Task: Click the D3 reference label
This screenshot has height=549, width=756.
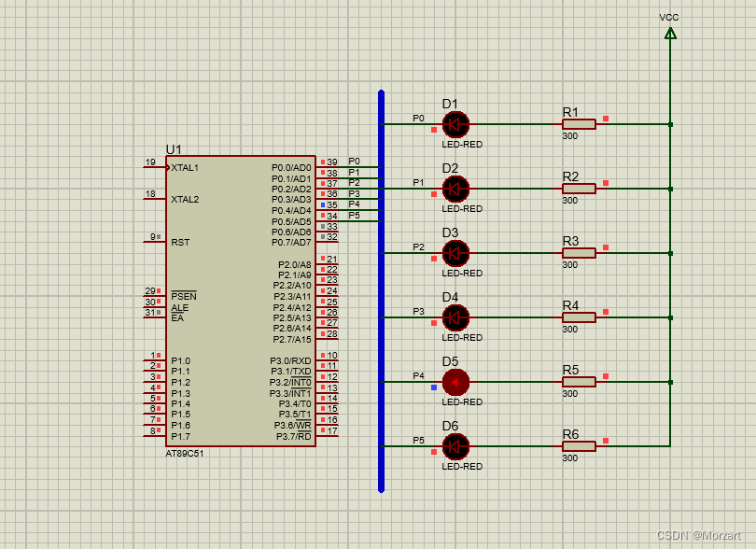Action: [x=450, y=232]
